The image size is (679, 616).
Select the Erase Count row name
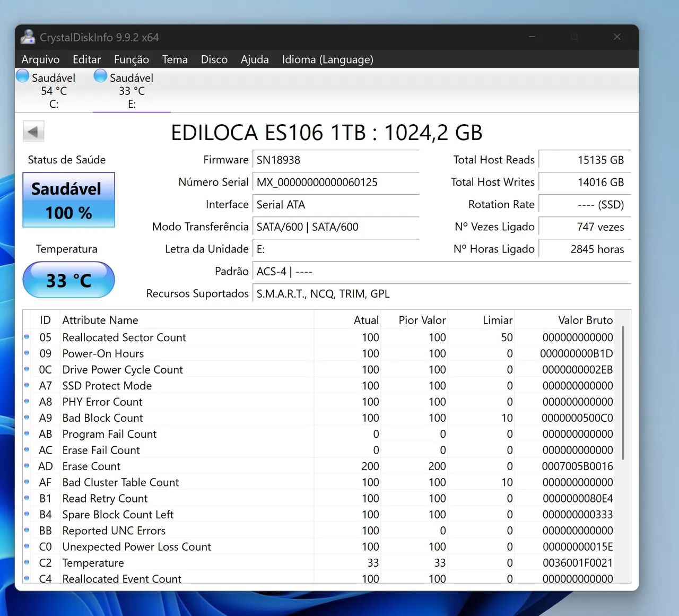91,466
